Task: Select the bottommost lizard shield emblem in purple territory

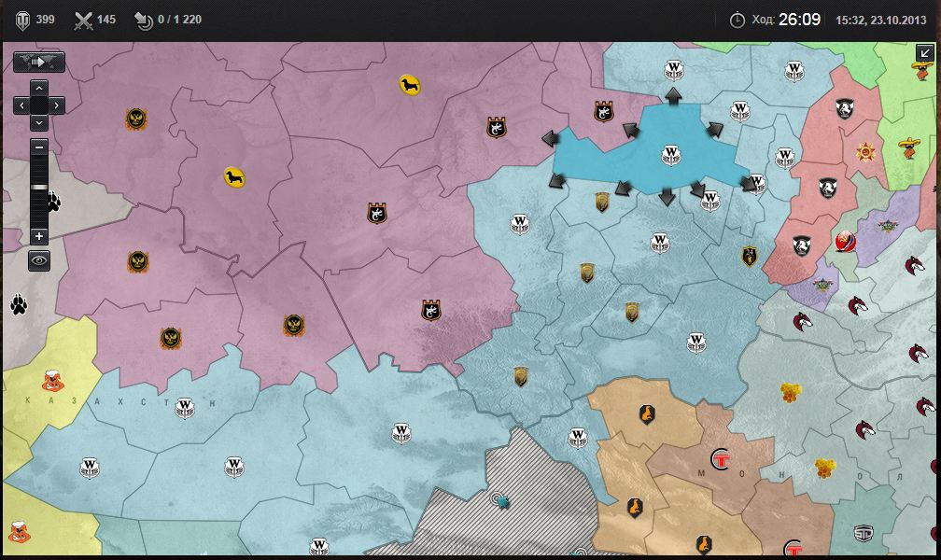Action: pos(431,310)
